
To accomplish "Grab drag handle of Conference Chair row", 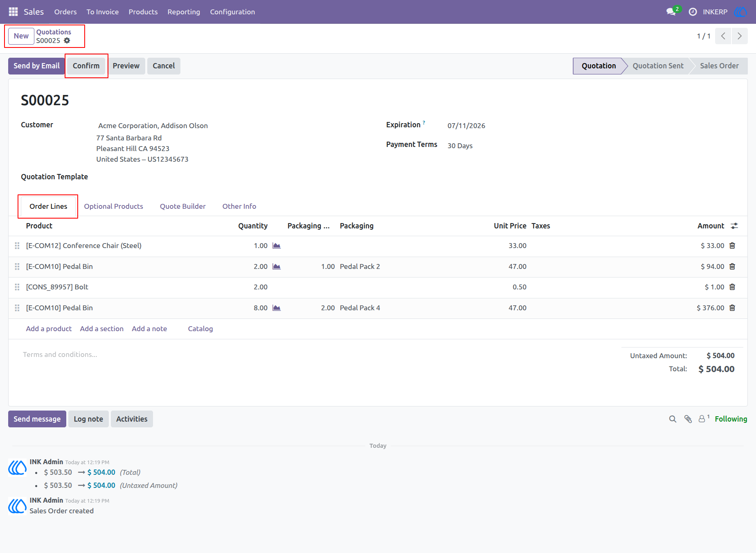I will (17, 246).
